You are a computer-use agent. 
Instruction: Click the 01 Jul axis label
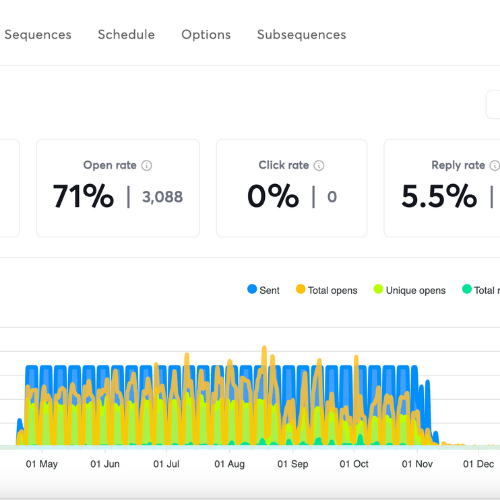(166, 464)
